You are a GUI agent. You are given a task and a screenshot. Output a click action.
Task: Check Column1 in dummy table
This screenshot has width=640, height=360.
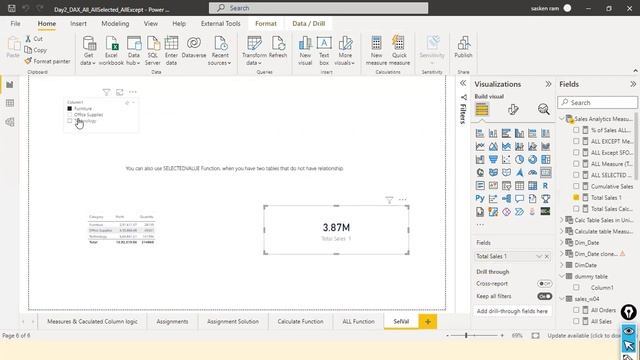(x=576, y=287)
